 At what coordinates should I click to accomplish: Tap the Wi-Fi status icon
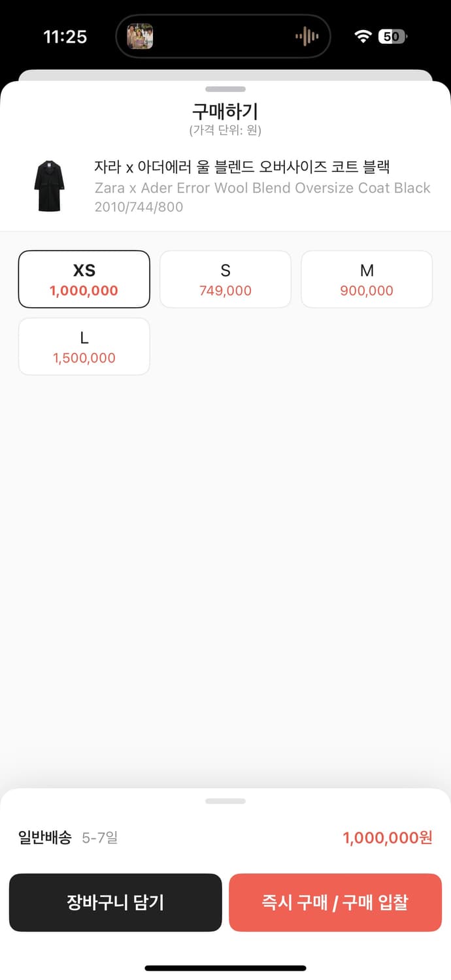(x=363, y=37)
